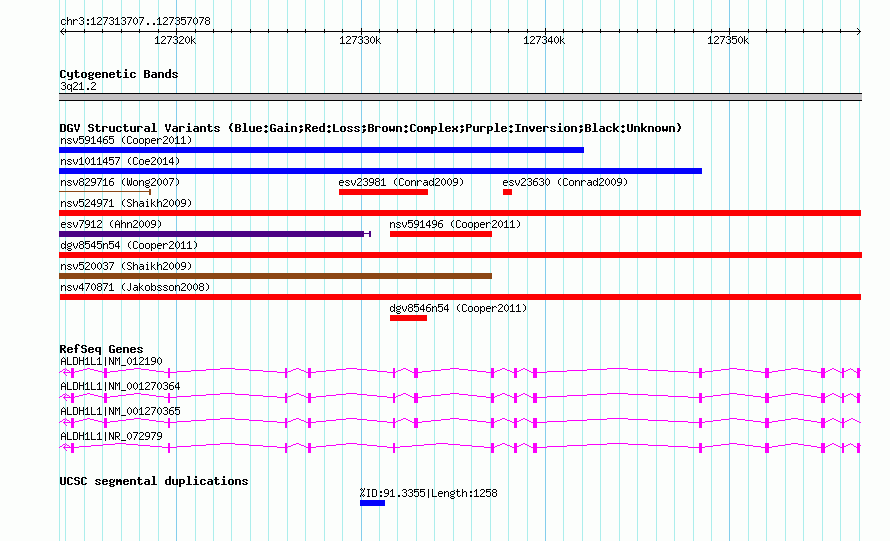Select the ALDH1L1|NM_001270365 transcript track
Viewport: 890px width, 541px height.
tap(460, 422)
